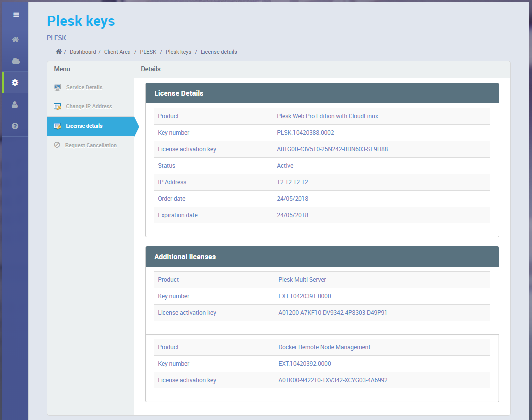Screen dimensions: 532x420
Task: Click the Expiration date label
Action: 178,215
